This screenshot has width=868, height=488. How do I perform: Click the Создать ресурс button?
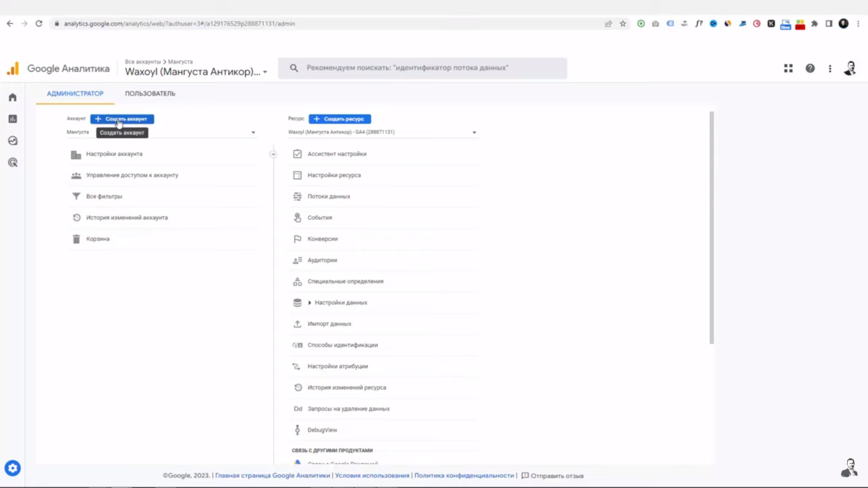(340, 119)
